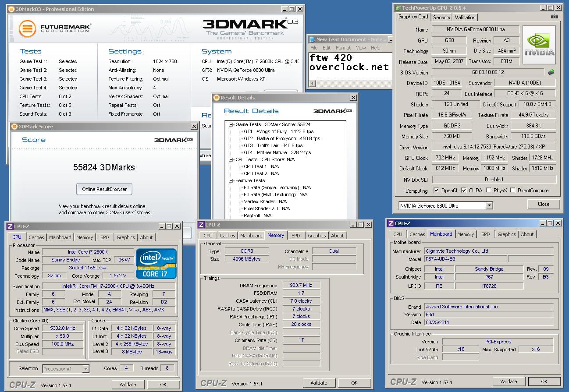Viewport: 569px width, 392px height.
Task: Click the Notepad title bar document icon
Action: [x=312, y=39]
